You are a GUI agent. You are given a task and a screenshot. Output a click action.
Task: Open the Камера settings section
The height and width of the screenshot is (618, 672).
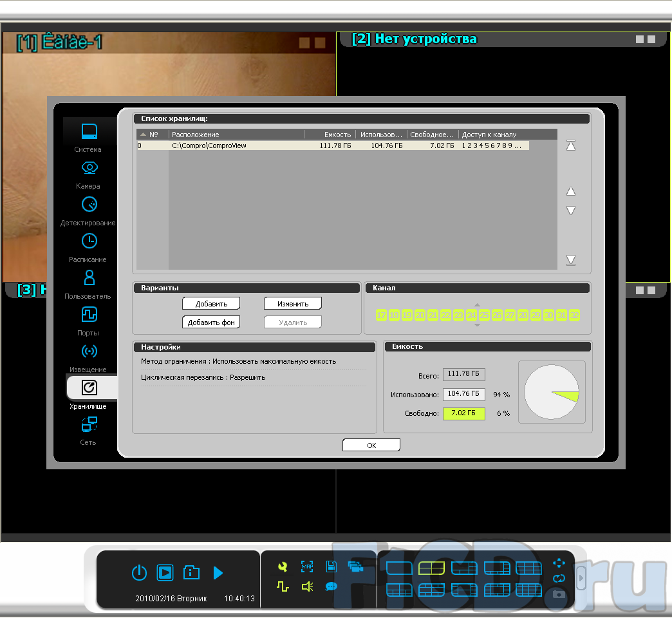click(88, 175)
